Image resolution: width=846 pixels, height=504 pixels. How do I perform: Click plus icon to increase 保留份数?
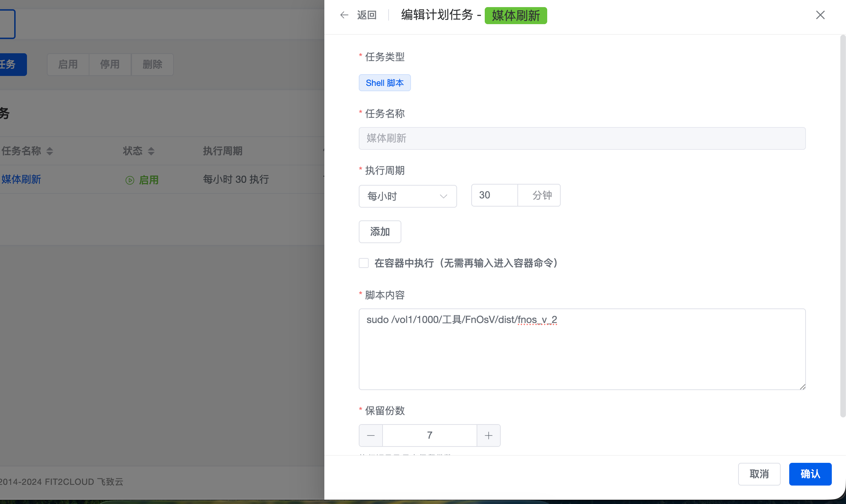point(488,435)
